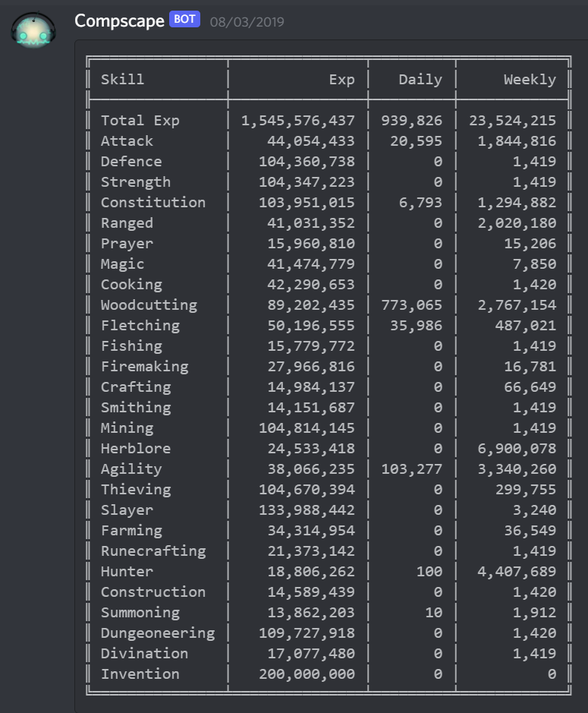This screenshot has height=713, width=588.
Task: Click the Attack exp value 44,054,433
Action: point(311,140)
